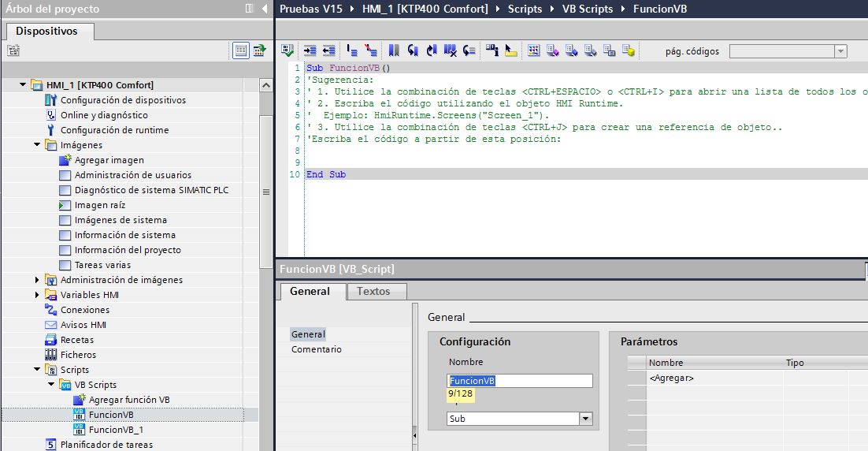Open Planificador de tareas
Viewport: 868px width, 451px height.
(x=106, y=445)
